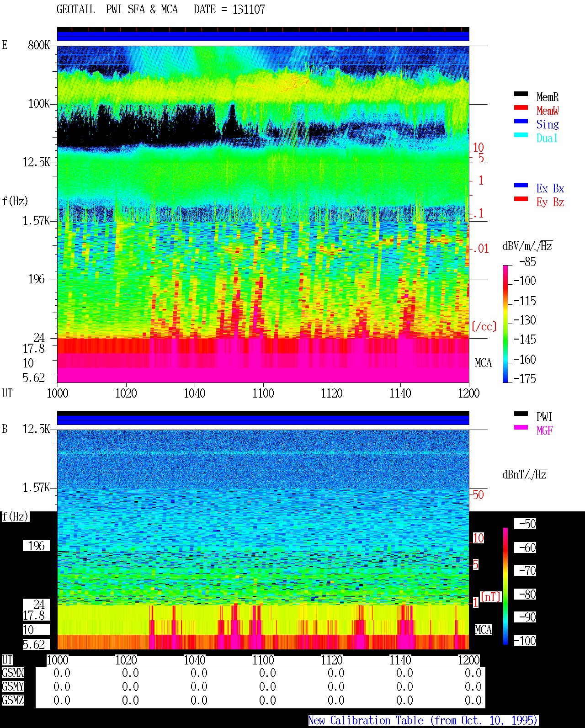Image resolution: width=585 pixels, height=728 pixels.
Task: Click the 1200 tick on B panel time axis
Action: pos(468,660)
